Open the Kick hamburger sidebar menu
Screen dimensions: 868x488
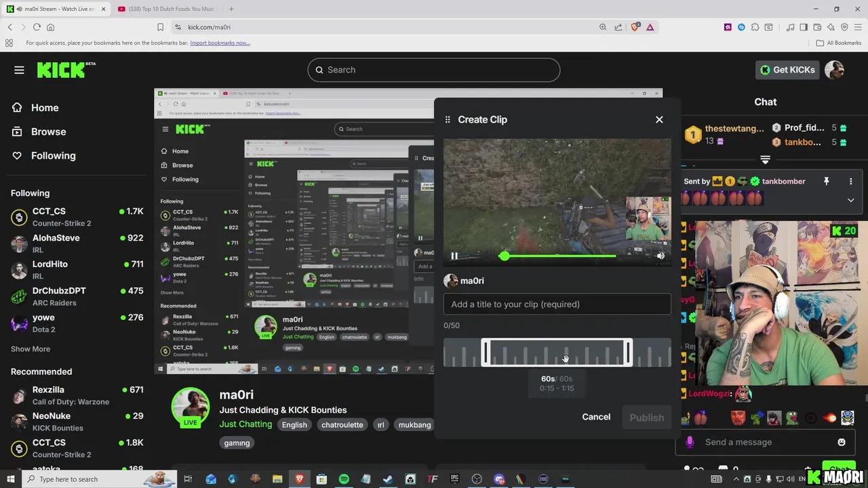coord(19,70)
